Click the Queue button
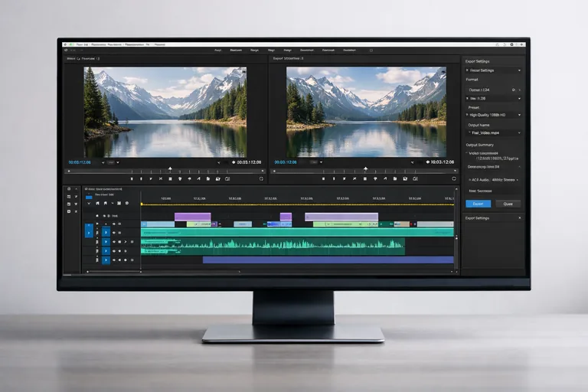Image resolution: width=588 pixels, height=392 pixels. [508, 204]
